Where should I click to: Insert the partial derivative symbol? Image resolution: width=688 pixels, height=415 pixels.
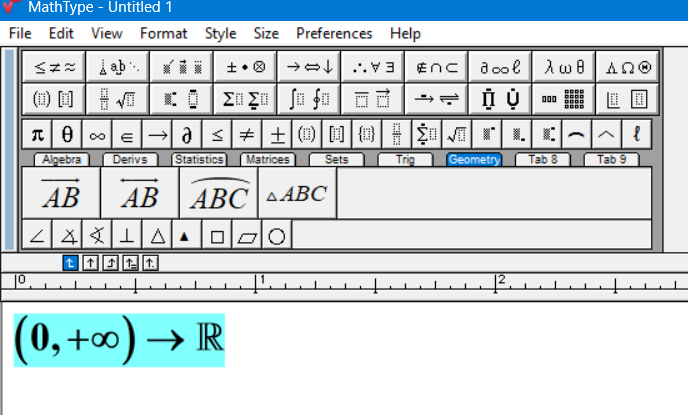pyautogui.click(x=187, y=134)
